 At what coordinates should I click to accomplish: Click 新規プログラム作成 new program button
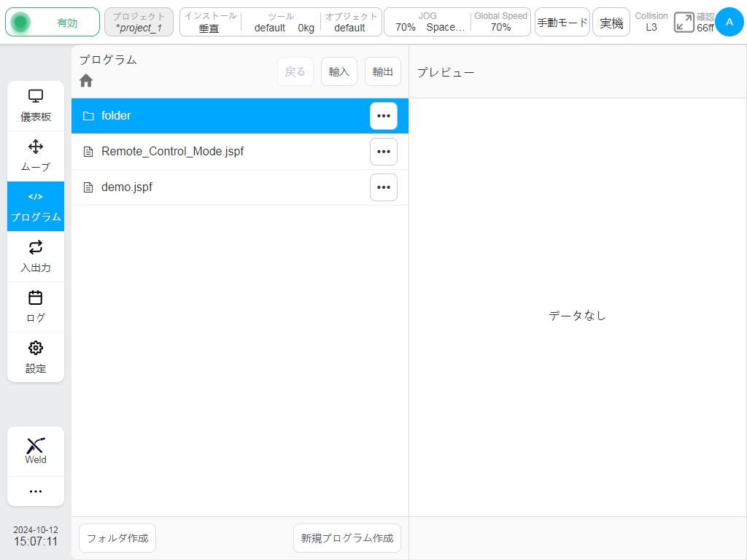(347, 538)
